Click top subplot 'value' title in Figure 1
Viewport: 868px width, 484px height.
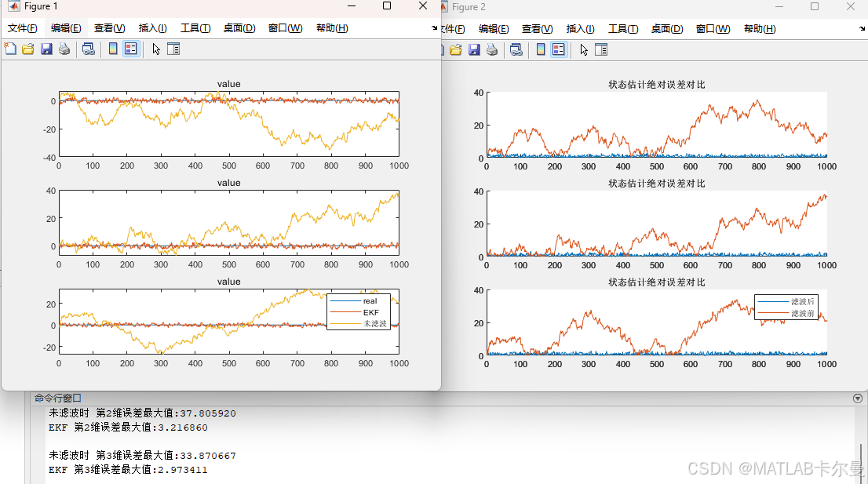228,84
